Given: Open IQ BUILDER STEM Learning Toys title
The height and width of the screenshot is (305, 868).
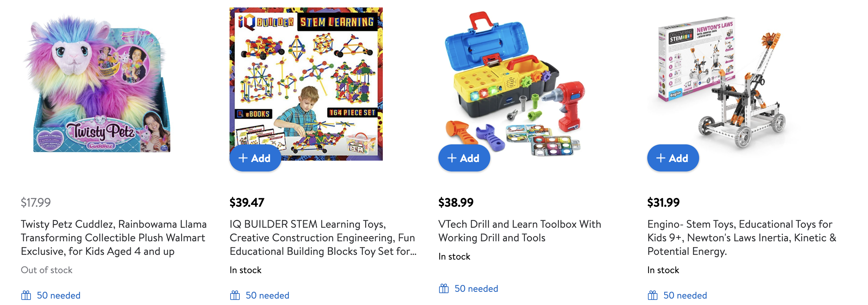Looking at the screenshot, I should point(323,238).
